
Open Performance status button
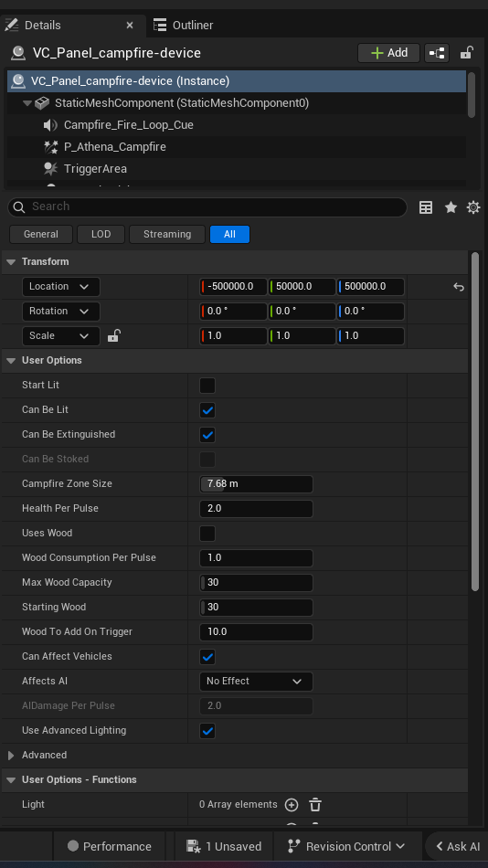[x=109, y=846]
